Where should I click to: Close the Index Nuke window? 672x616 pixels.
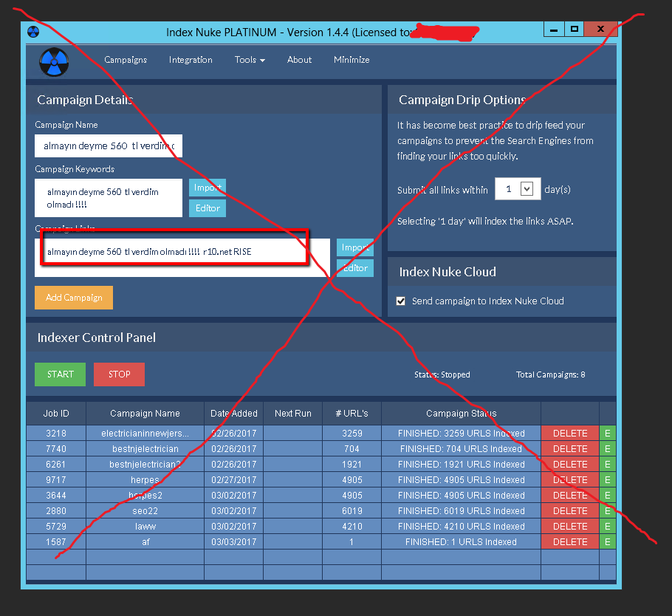click(x=601, y=29)
